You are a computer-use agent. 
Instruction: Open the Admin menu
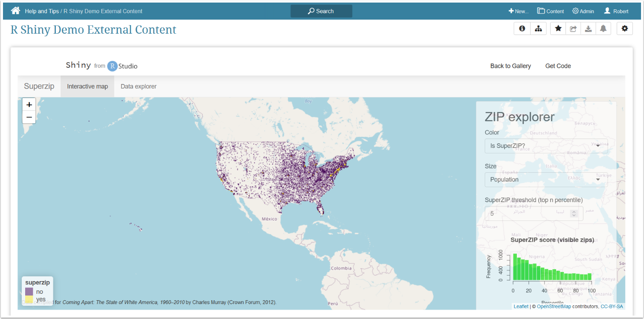[x=583, y=11]
